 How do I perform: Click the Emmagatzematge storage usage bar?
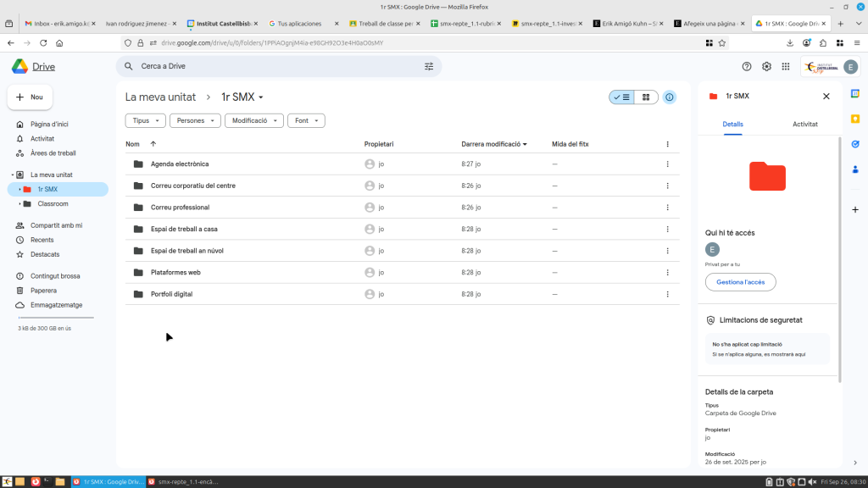click(56, 318)
